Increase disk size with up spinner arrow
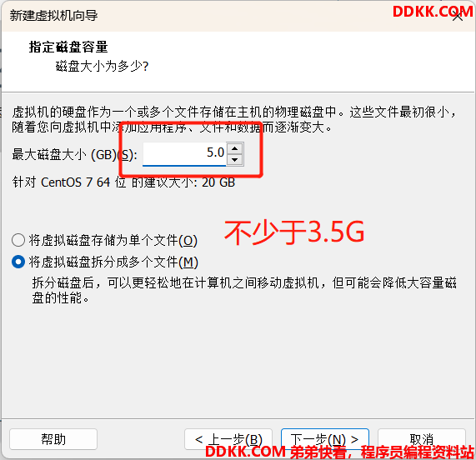Image resolution: width=476 pixels, height=460 pixels. pyautogui.click(x=234, y=148)
